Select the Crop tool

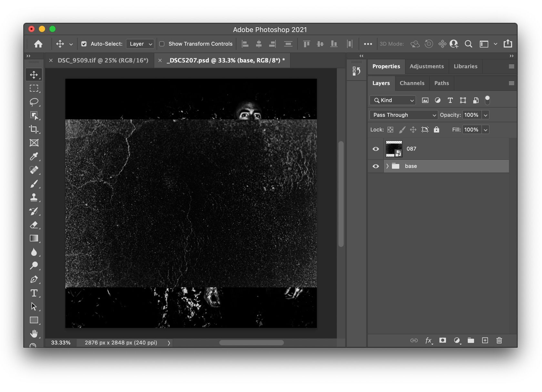[x=34, y=129]
